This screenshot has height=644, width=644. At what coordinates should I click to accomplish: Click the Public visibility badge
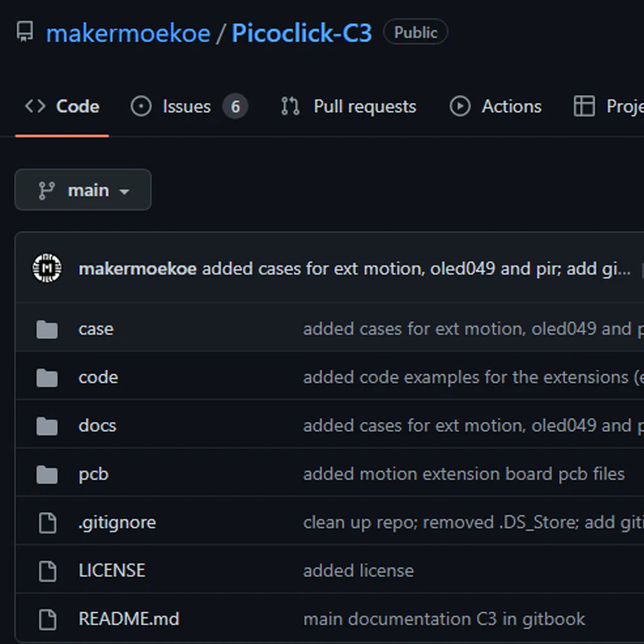415,32
